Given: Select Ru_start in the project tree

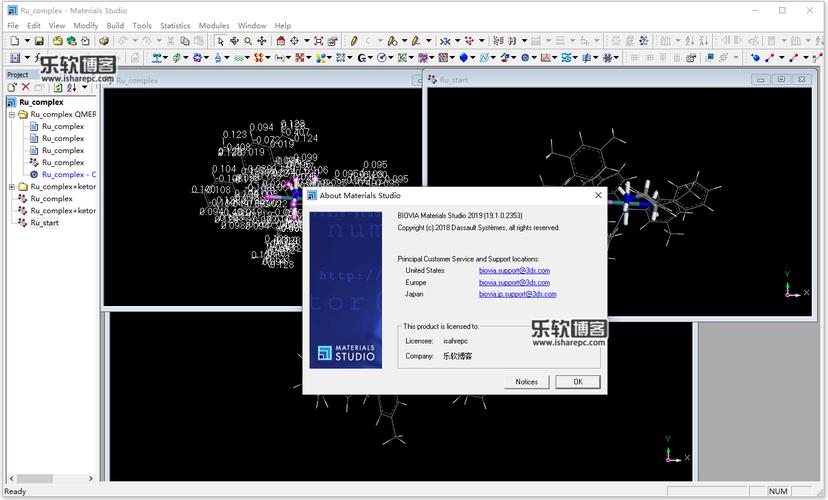Looking at the screenshot, I should (44, 223).
